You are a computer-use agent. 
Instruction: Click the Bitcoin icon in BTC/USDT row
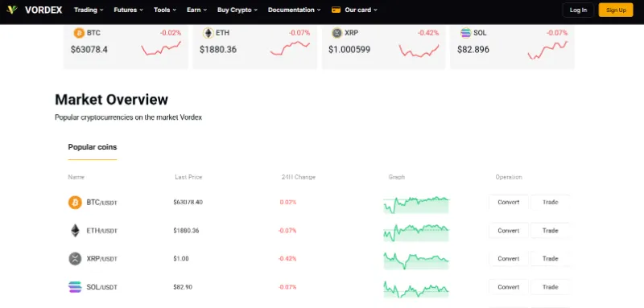(x=75, y=202)
